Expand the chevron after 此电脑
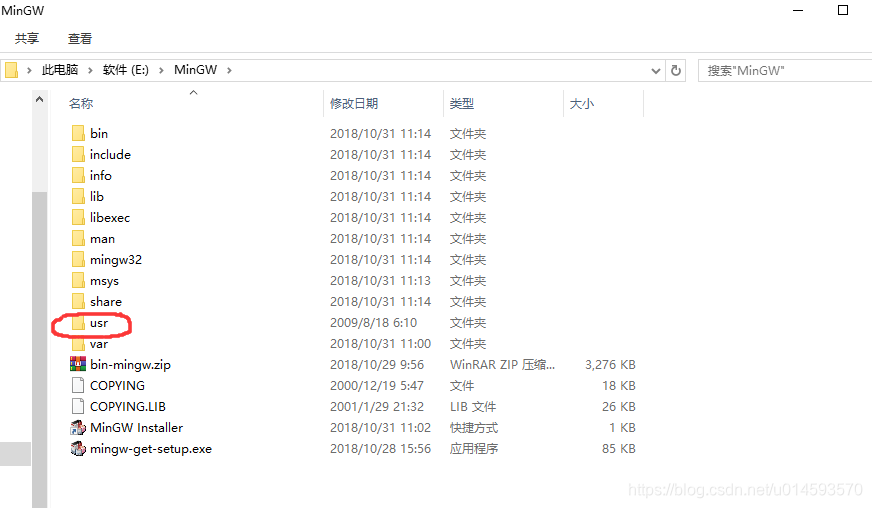The width and height of the screenshot is (872, 508). (x=90, y=70)
